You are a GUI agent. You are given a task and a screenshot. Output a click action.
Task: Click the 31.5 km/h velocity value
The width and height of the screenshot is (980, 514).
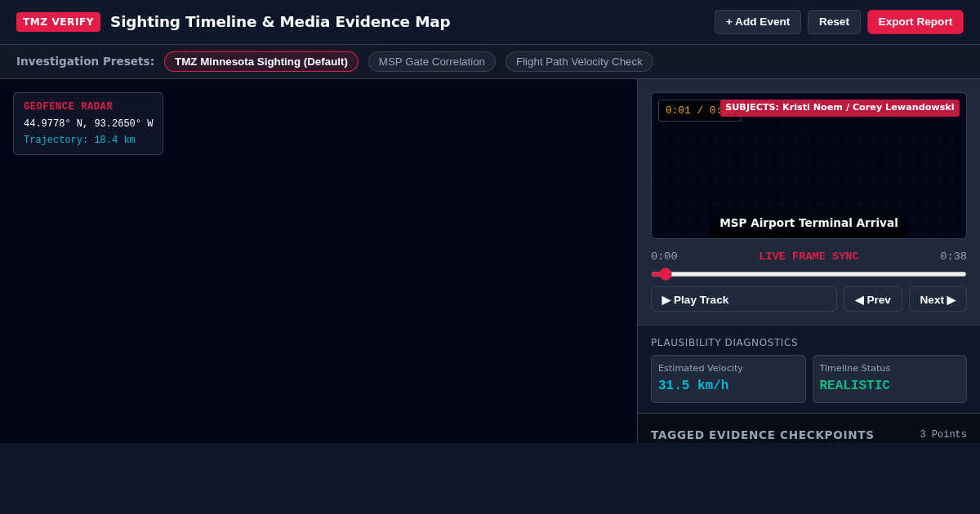click(693, 386)
